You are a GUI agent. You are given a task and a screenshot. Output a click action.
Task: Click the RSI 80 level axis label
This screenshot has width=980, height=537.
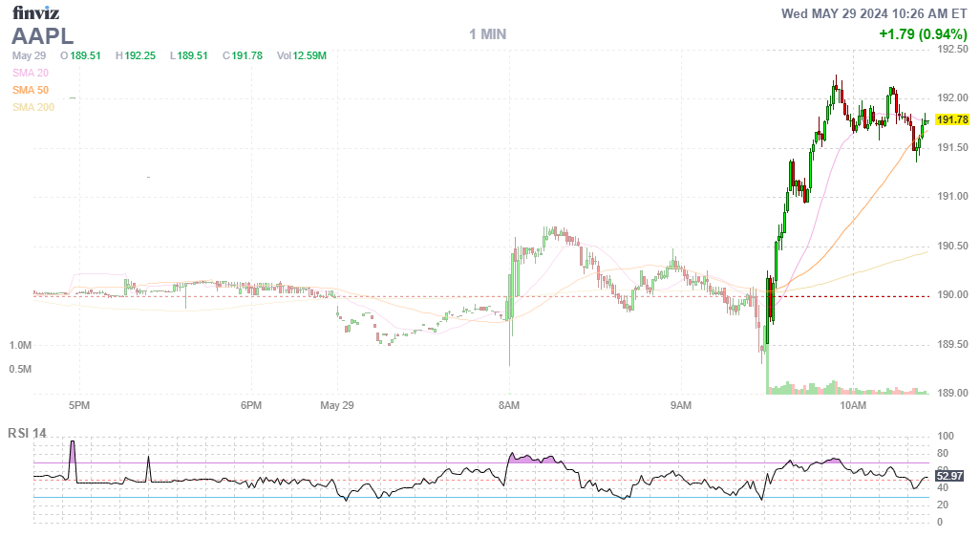tap(943, 453)
